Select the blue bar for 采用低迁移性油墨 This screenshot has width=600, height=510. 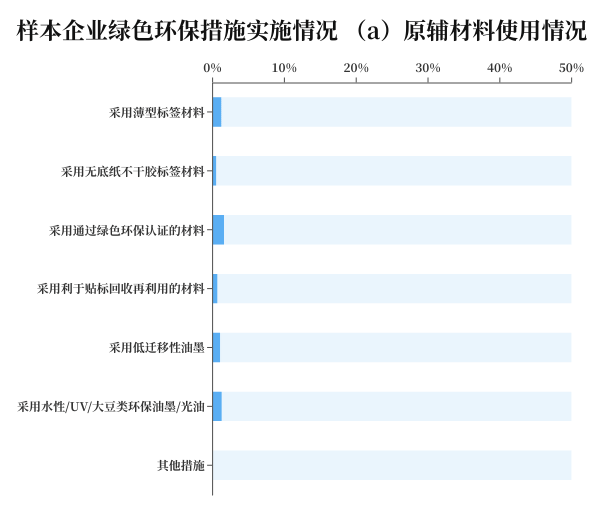click(x=216, y=347)
